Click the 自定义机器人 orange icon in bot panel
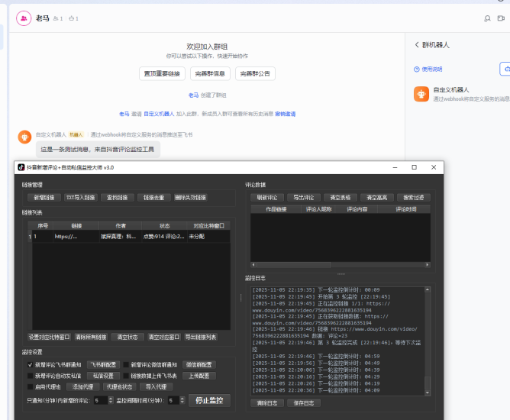 (x=421, y=94)
